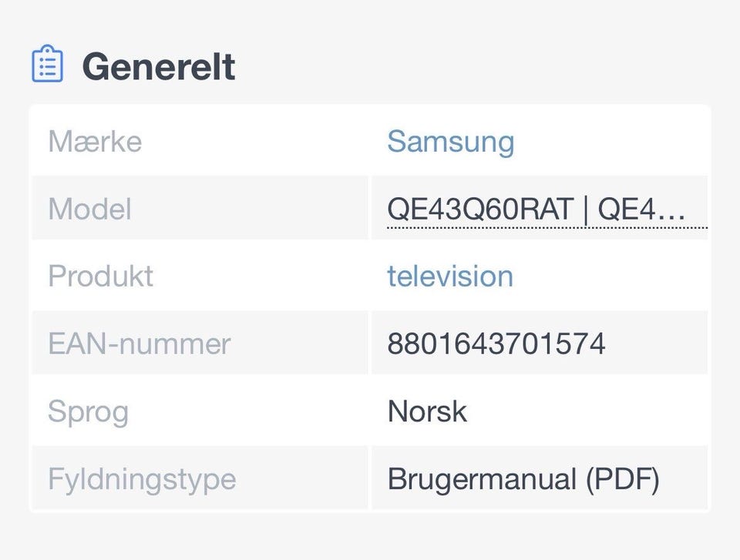Screen dimensions: 740x560
Task: Click the Mærke row label
Action: click(95, 142)
